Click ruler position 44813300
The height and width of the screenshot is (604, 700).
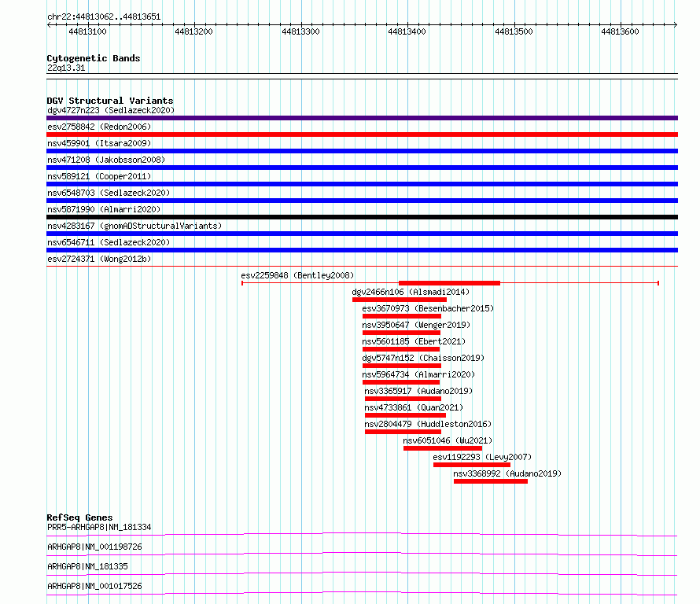(x=300, y=31)
